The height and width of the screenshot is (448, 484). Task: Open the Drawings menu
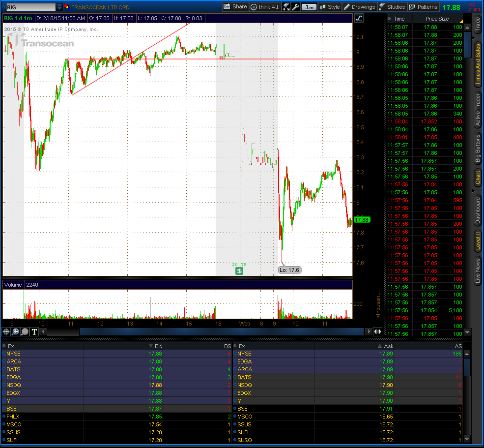tap(360, 7)
